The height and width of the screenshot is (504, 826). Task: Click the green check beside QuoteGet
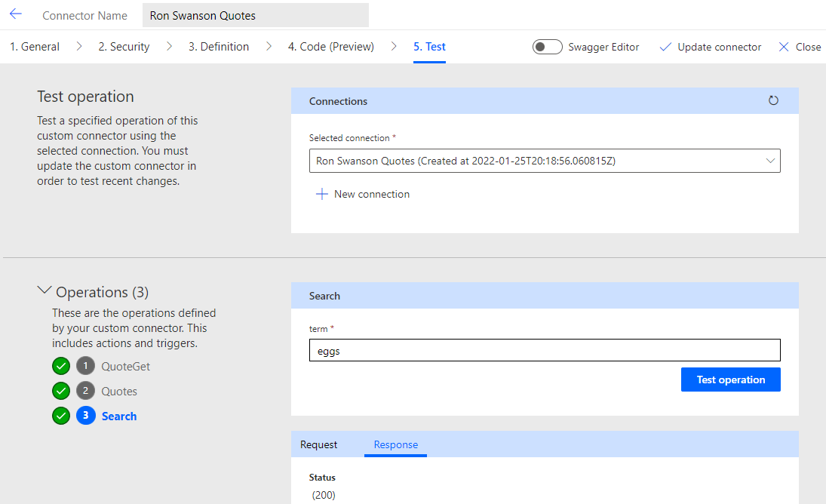click(x=61, y=365)
